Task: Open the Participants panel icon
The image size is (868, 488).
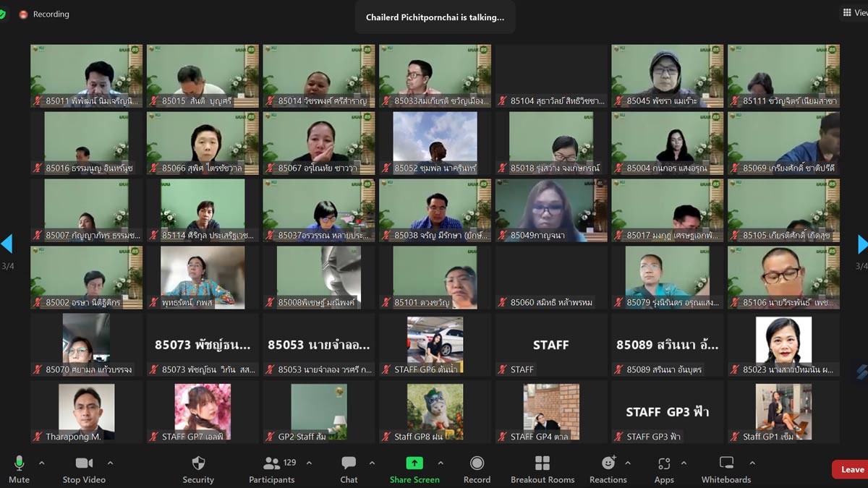Action: [272, 463]
